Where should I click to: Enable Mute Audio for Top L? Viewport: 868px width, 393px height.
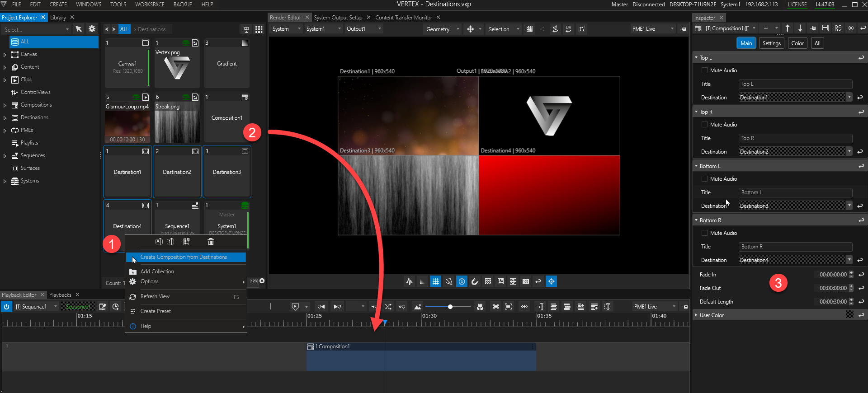point(704,70)
